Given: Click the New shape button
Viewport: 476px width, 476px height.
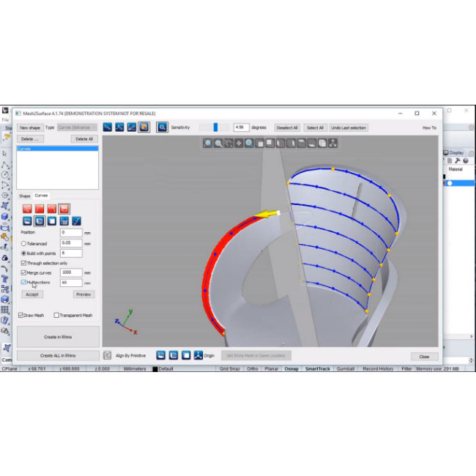Looking at the screenshot, I should point(30,127).
